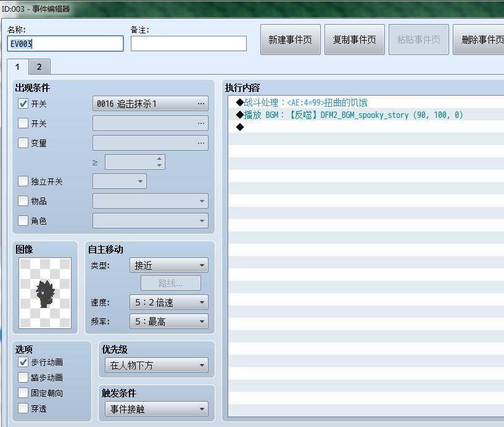Uncheck 步行动画 option
Screen dimensions: 504x427
coord(23,362)
